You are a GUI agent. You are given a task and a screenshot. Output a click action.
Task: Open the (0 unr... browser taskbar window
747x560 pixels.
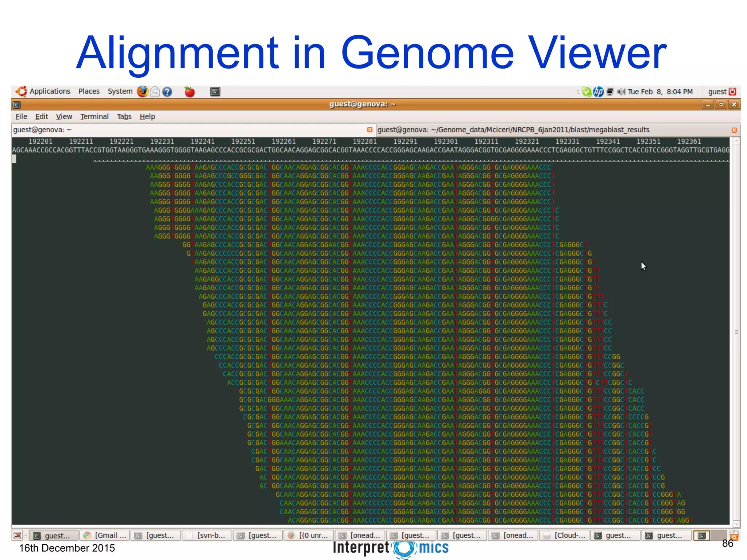point(309,536)
